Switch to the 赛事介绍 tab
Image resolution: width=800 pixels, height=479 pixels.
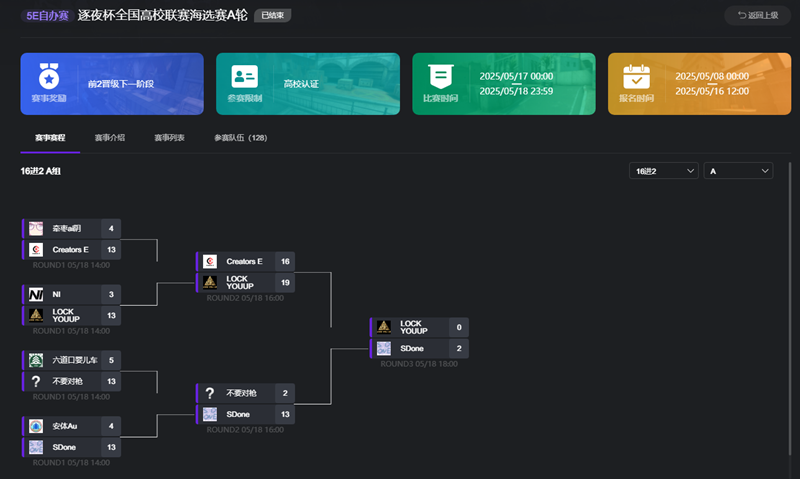[110, 138]
